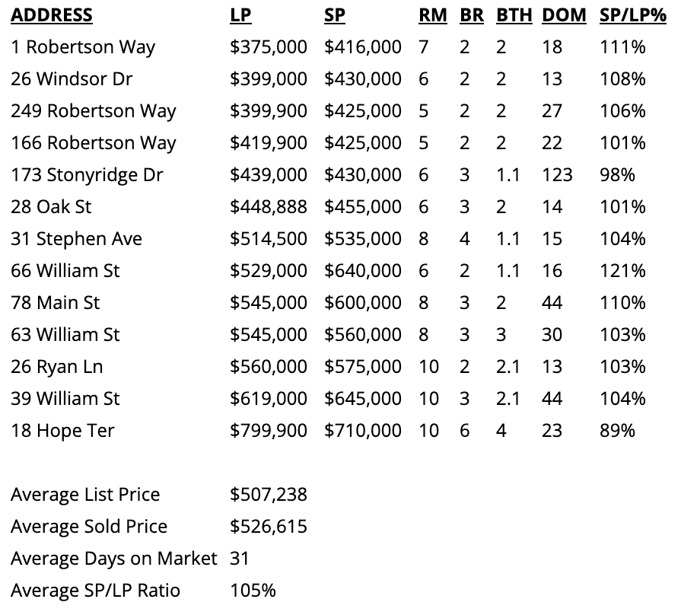Click the 26 Windsor Dr address

pos(73,79)
